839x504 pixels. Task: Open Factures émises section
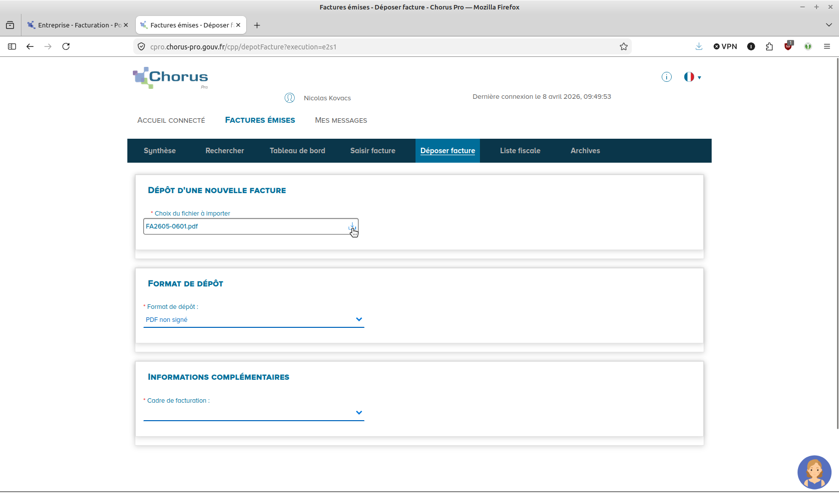(x=260, y=120)
